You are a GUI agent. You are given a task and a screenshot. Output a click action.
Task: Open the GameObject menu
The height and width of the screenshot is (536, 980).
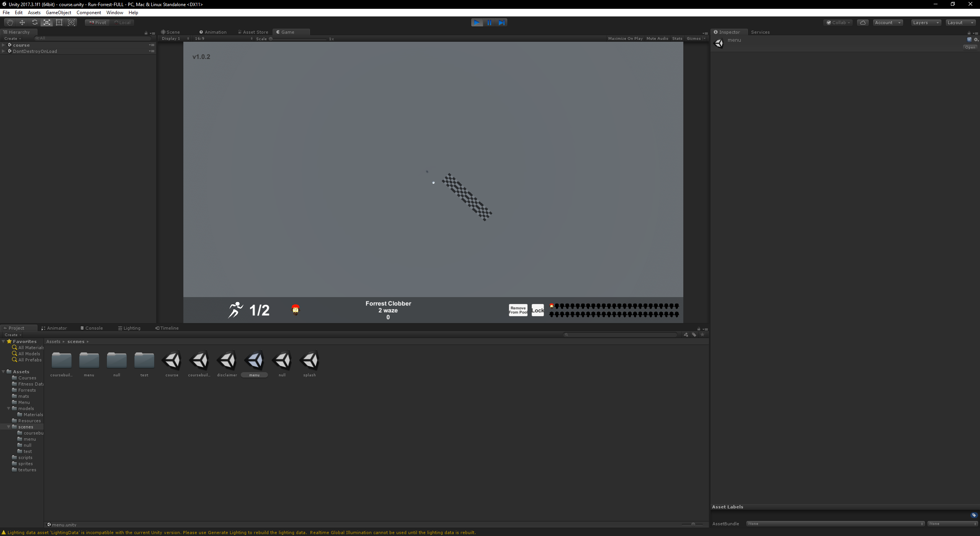click(x=58, y=13)
